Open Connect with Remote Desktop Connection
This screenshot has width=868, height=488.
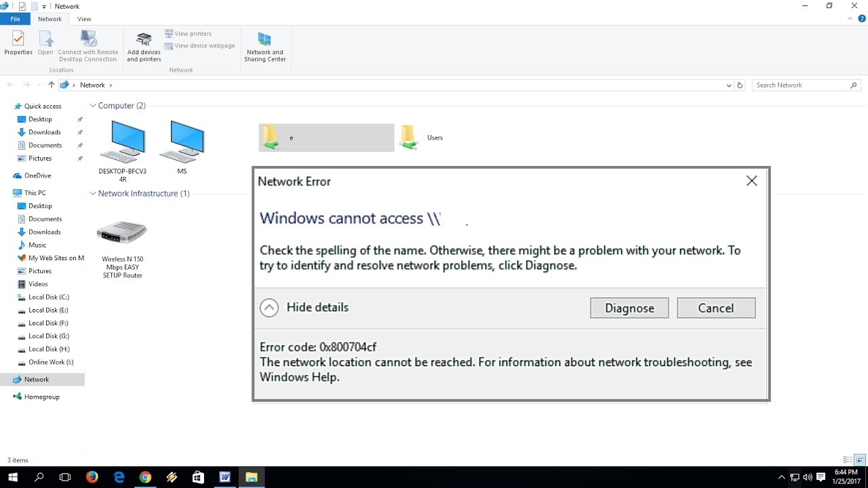88,45
